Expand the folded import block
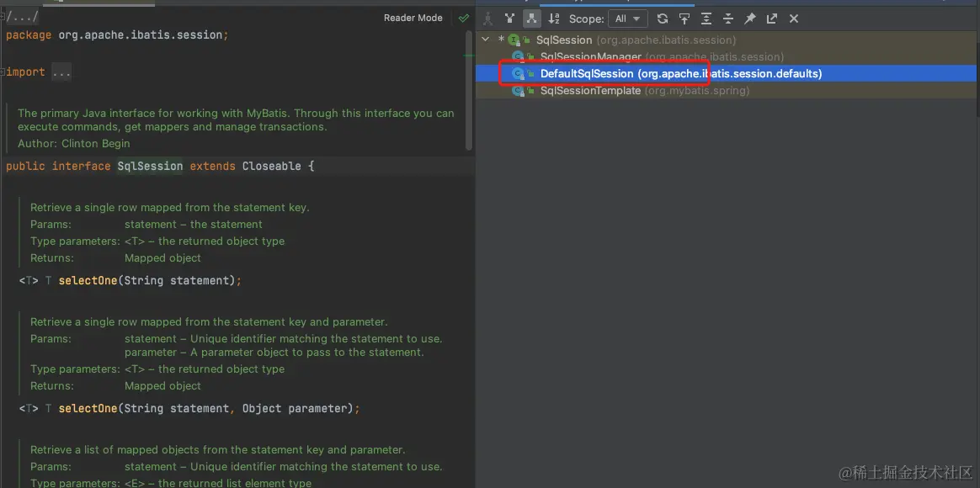Image resolution: width=980 pixels, height=488 pixels. click(x=3, y=72)
